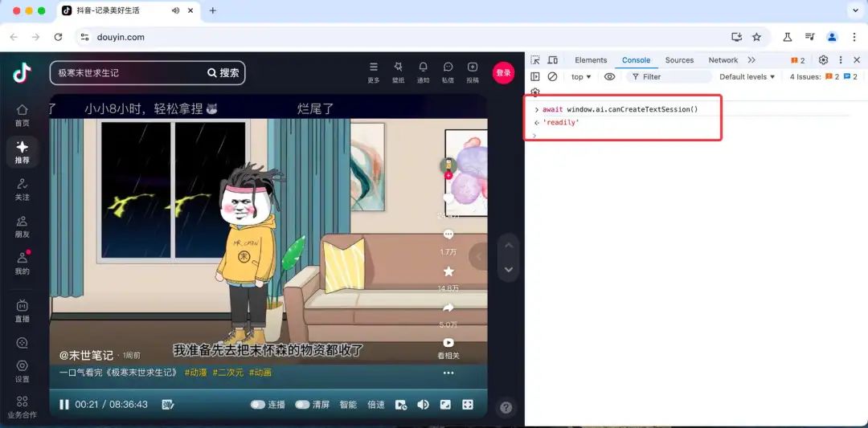Focus the Douyin search input field
Viewport: 868px width, 428px height.
(129, 73)
